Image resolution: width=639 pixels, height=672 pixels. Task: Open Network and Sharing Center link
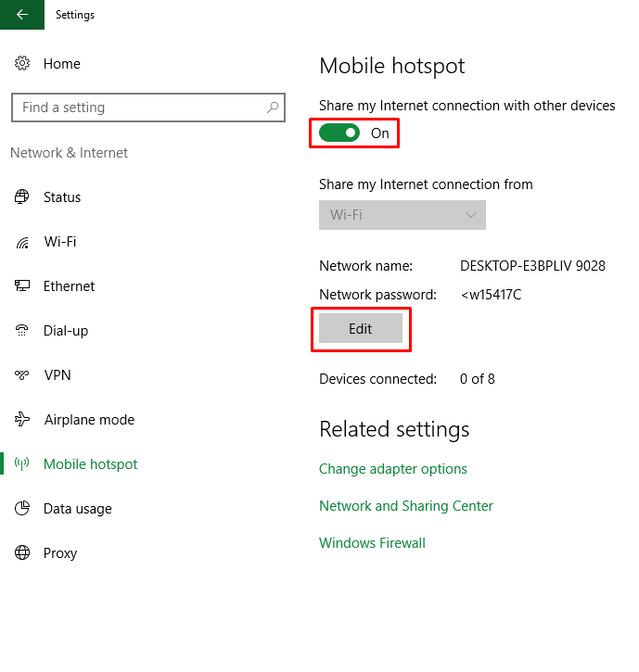(x=405, y=506)
